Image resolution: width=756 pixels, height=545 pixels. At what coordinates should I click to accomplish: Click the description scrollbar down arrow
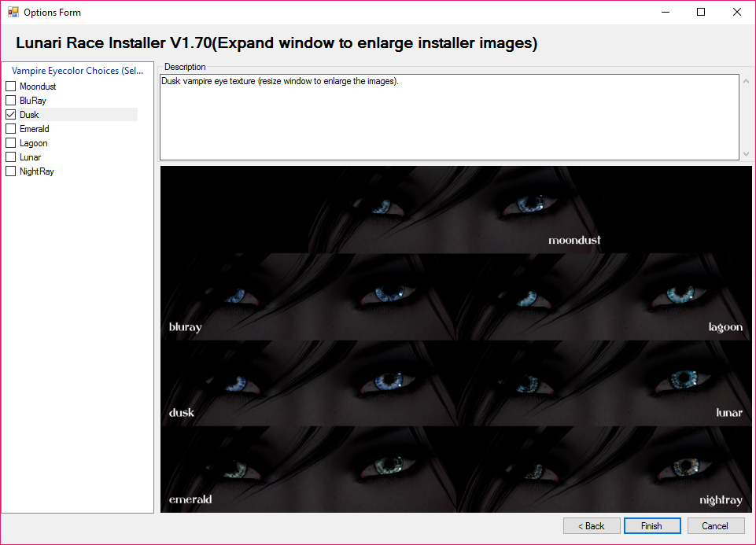click(x=746, y=153)
